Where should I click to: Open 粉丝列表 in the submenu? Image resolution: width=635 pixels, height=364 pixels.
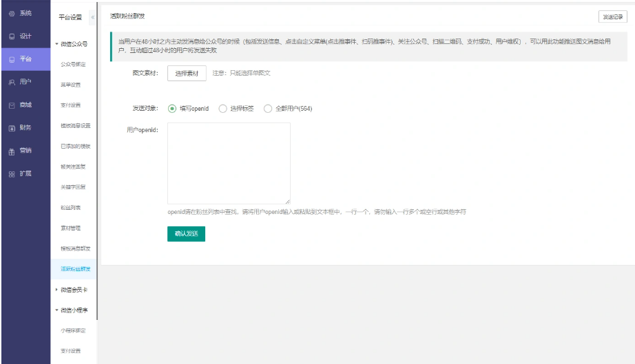point(70,207)
